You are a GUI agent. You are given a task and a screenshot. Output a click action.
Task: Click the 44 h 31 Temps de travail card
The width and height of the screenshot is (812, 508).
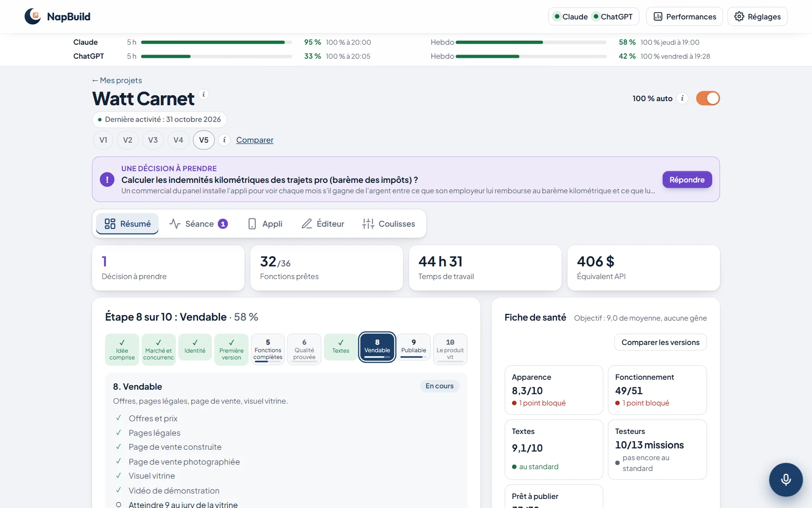[485, 268]
